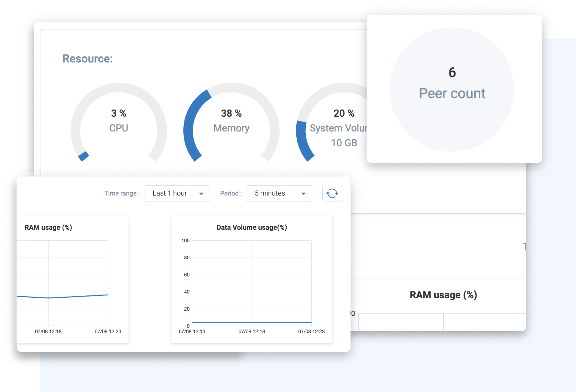Screen dimensions: 576x392
Task: Click the large RAM usage (%) heading
Action: [x=443, y=295]
